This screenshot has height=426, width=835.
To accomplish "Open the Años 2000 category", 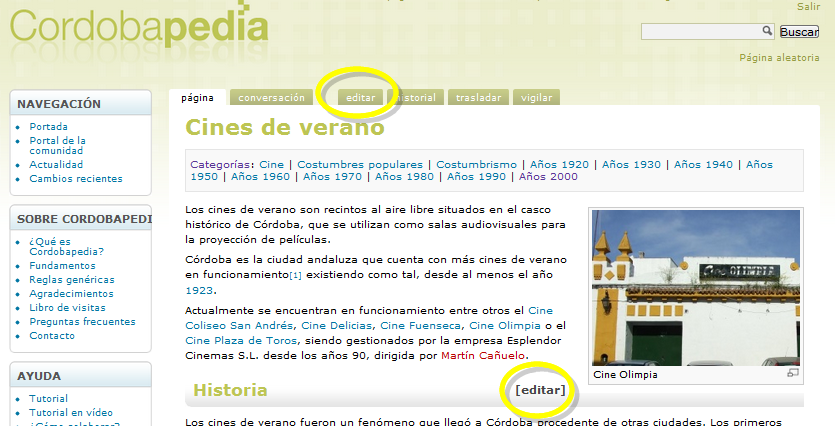I will pyautogui.click(x=548, y=177).
